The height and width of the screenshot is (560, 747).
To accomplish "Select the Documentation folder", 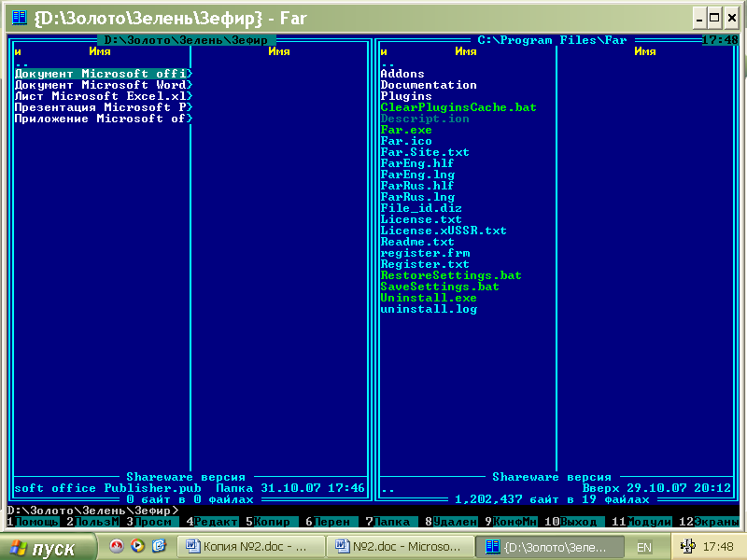I will coord(429,85).
